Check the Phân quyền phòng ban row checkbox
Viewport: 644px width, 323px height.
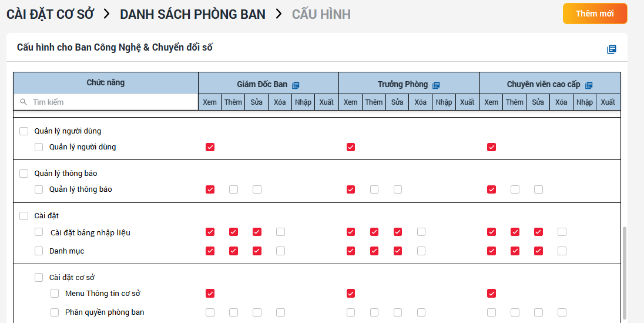coord(55,312)
